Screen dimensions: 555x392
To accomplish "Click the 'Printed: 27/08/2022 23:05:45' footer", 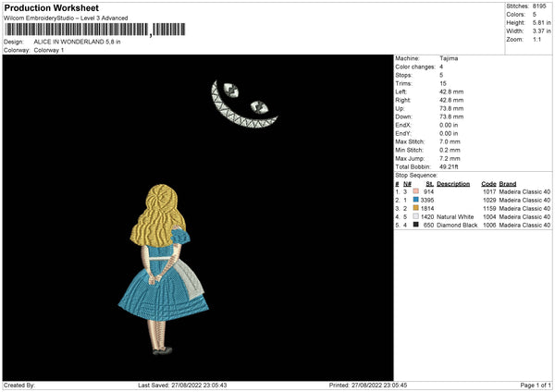I will (368, 385).
